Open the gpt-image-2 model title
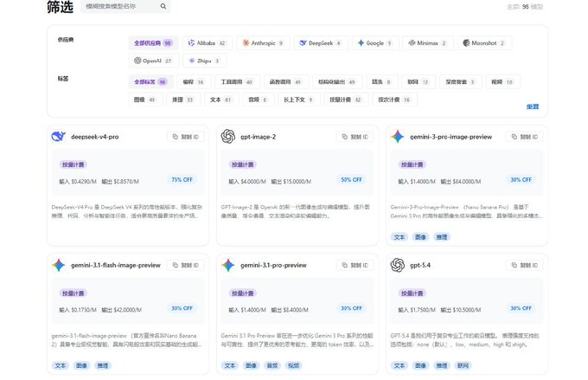 [x=258, y=137]
